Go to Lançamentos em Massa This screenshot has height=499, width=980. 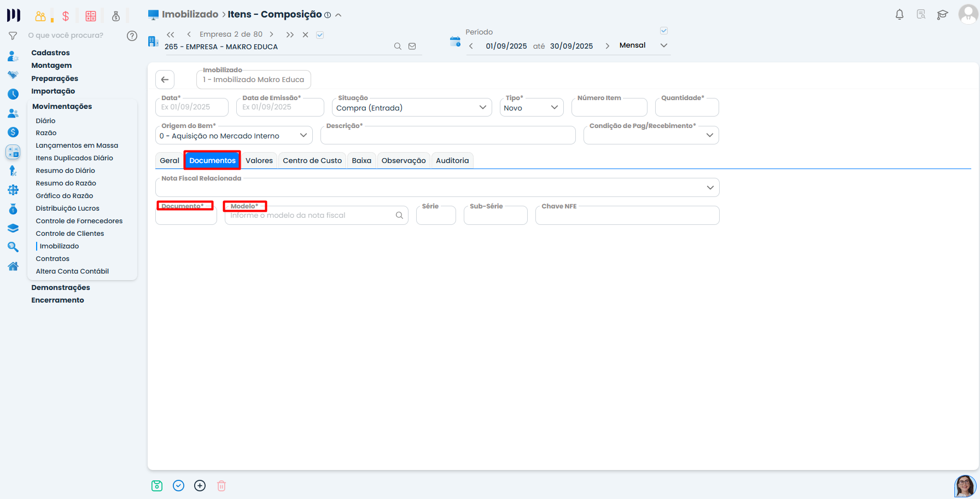77,146
